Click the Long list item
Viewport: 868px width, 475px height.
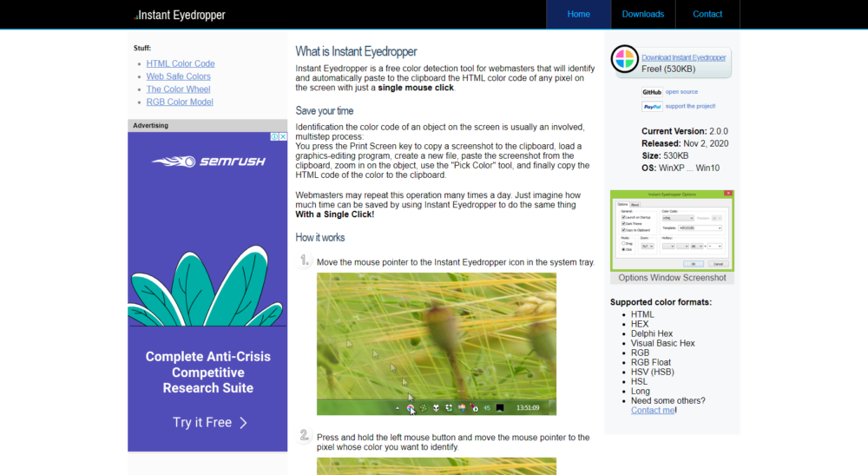[641, 391]
